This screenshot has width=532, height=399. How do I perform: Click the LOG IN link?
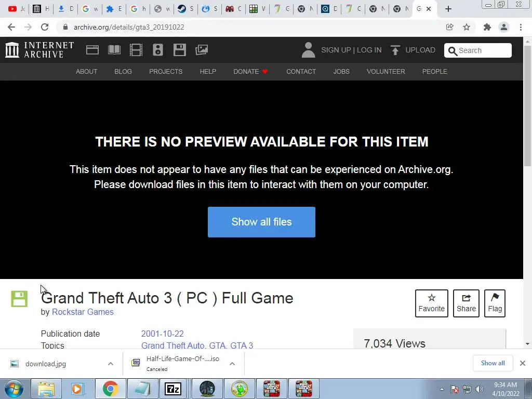tap(369, 50)
